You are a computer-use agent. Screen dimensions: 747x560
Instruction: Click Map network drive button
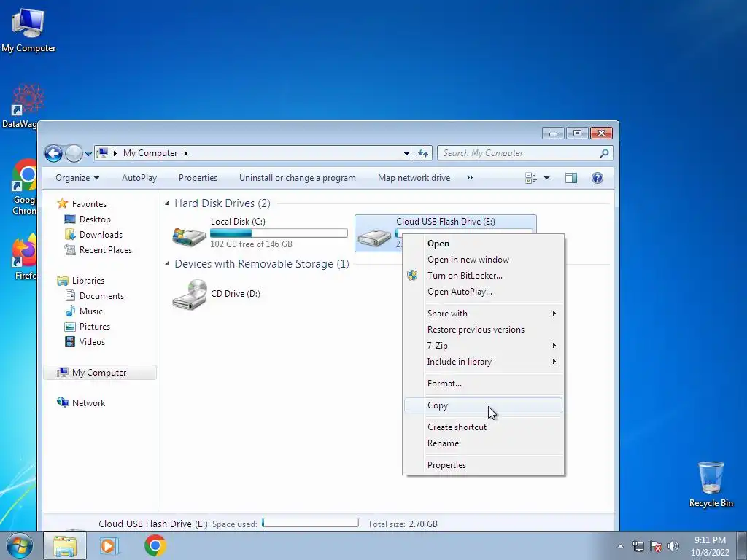[x=414, y=178]
